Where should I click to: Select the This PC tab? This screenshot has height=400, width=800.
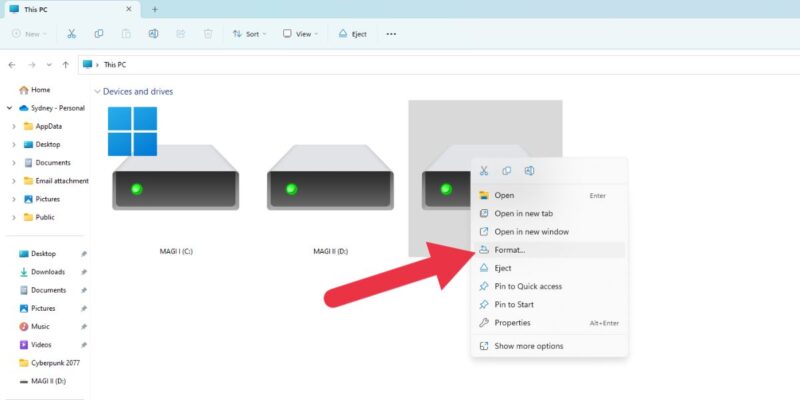71,9
